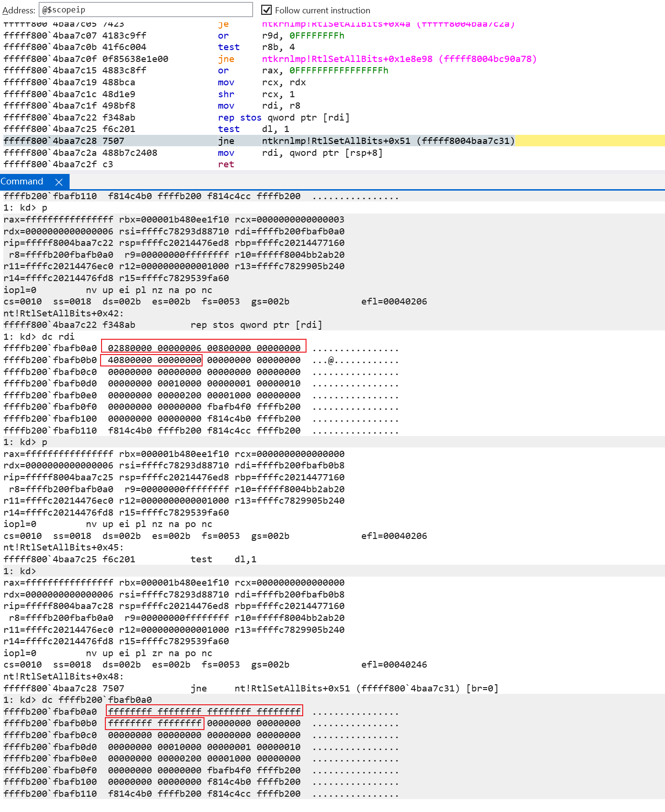Select the Command tab
This screenshot has height=812, width=665.
click(x=22, y=182)
